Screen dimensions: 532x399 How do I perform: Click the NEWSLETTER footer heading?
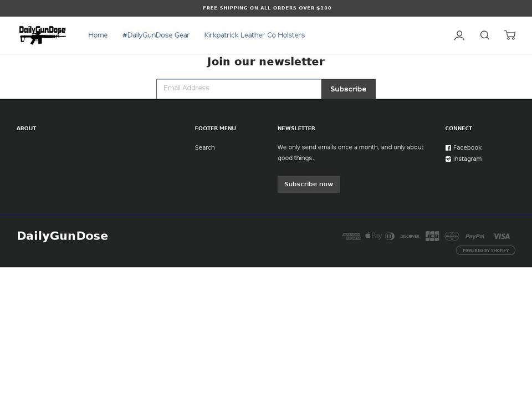point(296,128)
